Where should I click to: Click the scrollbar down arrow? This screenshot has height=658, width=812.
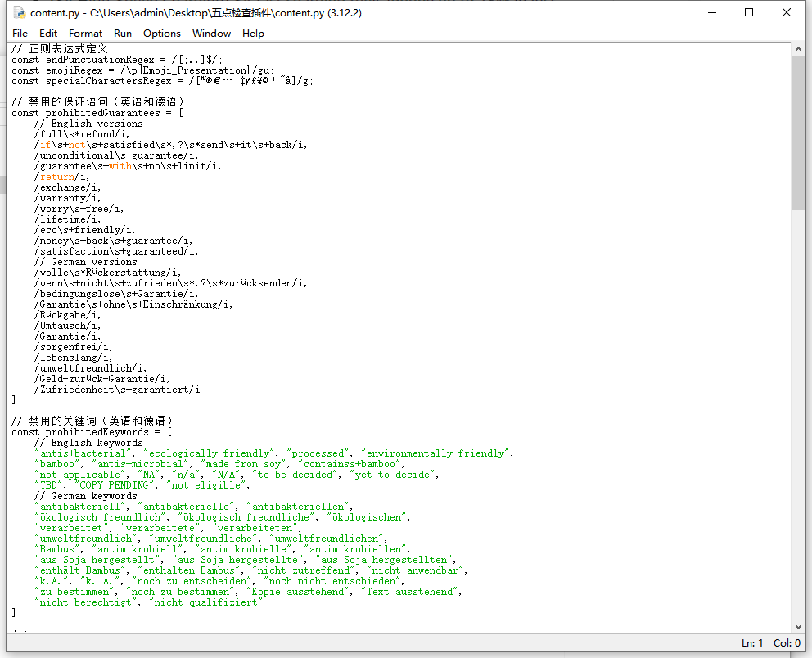point(798,626)
